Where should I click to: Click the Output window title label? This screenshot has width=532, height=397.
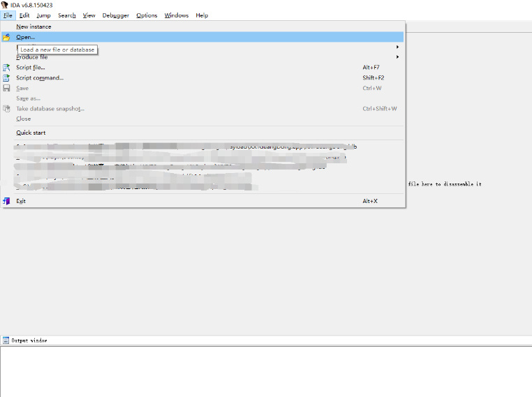pos(29,340)
